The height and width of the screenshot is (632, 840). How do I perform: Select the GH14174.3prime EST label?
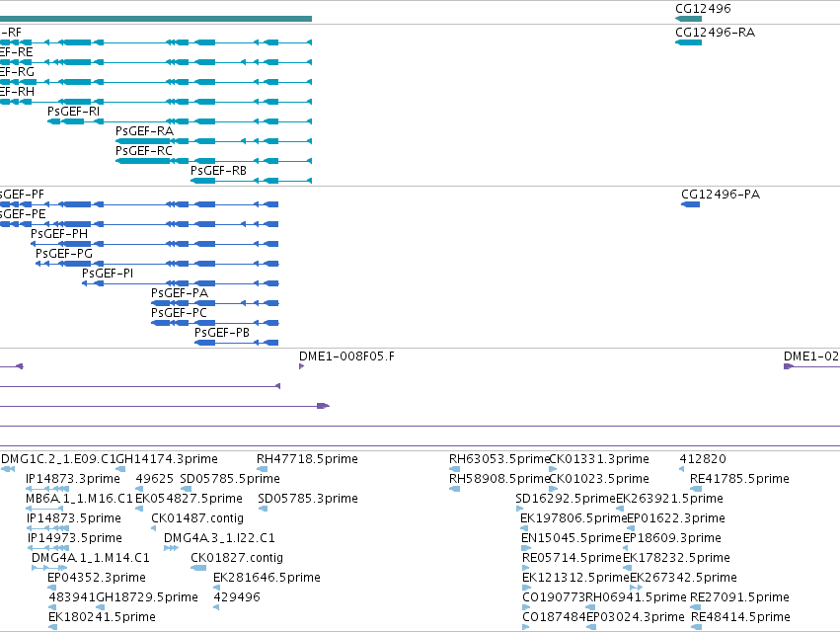tap(167, 459)
